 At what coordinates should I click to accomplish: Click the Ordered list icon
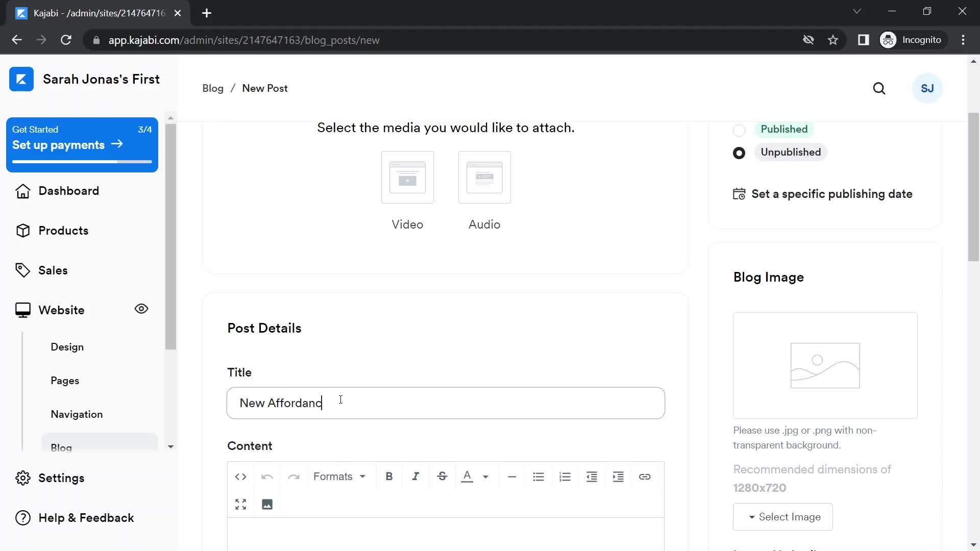pyautogui.click(x=566, y=477)
